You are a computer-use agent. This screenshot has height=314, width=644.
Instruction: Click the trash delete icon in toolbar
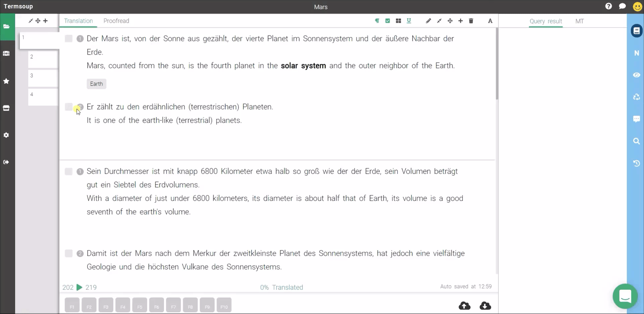point(471,21)
